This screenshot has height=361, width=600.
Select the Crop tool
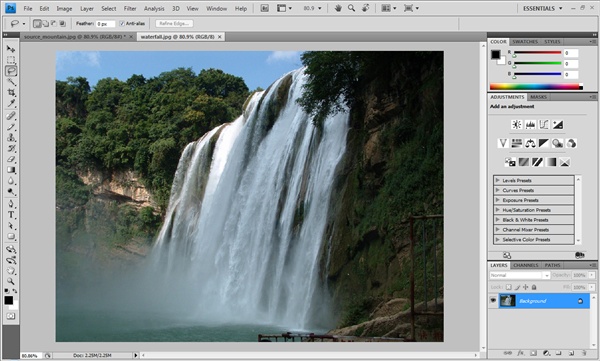(x=11, y=92)
